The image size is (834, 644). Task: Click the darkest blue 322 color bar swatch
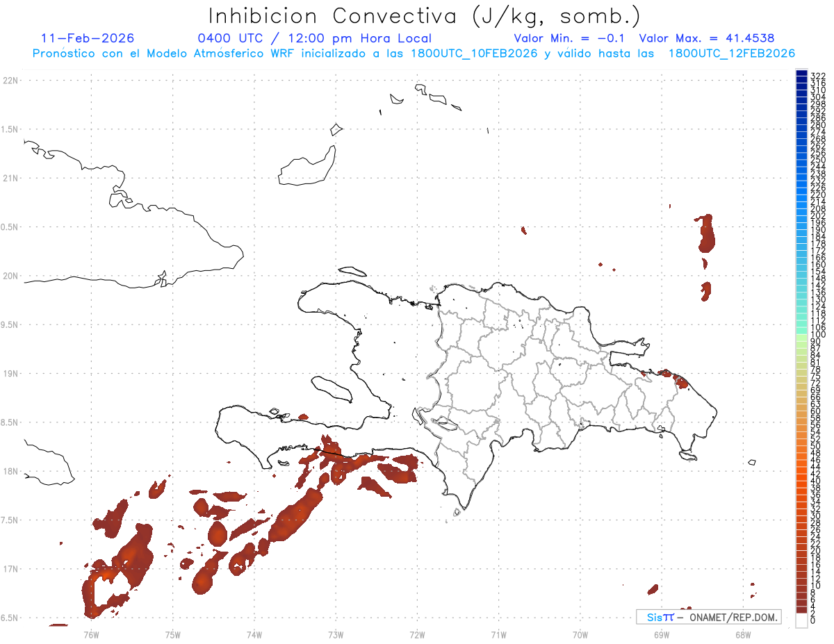click(801, 73)
